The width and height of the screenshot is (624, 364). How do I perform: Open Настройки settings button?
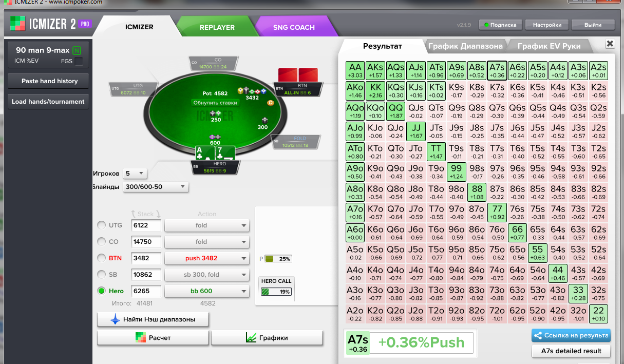[547, 25]
